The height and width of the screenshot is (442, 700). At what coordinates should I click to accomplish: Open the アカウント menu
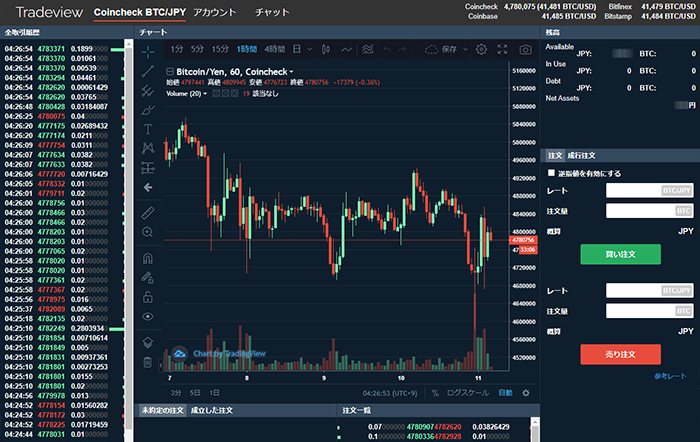[214, 13]
